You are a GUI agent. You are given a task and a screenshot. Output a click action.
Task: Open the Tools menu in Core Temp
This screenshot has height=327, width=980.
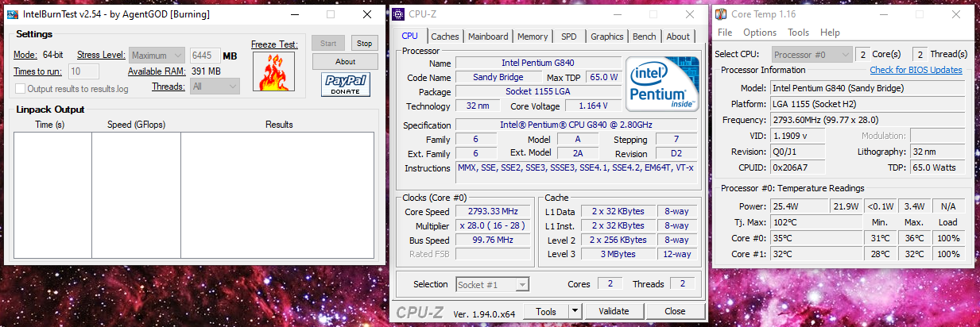point(798,33)
